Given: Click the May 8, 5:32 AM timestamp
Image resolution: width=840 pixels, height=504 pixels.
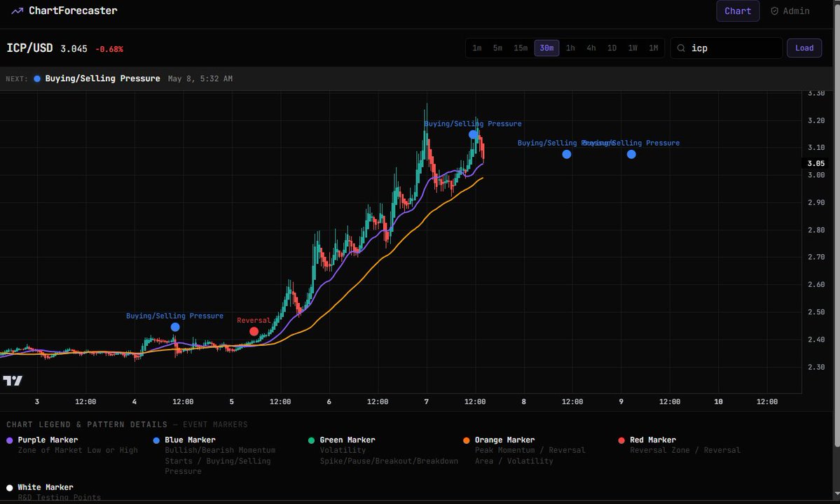Looking at the screenshot, I should pyautogui.click(x=200, y=78).
